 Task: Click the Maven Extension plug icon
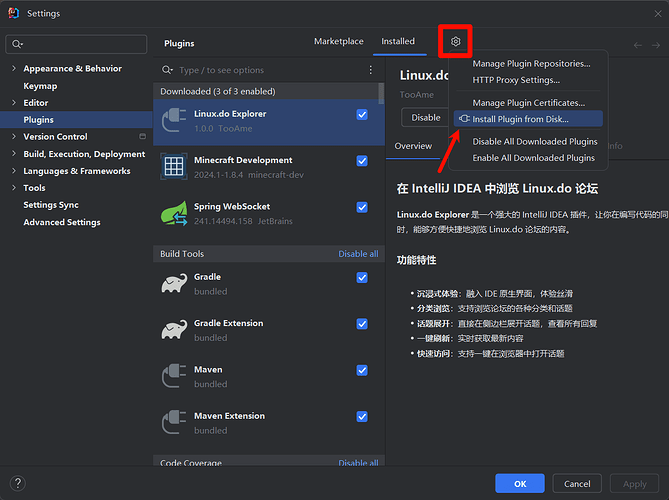pos(174,422)
